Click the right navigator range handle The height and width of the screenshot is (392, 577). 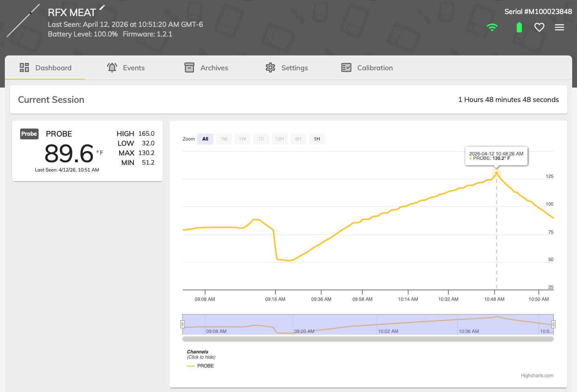[x=553, y=324]
